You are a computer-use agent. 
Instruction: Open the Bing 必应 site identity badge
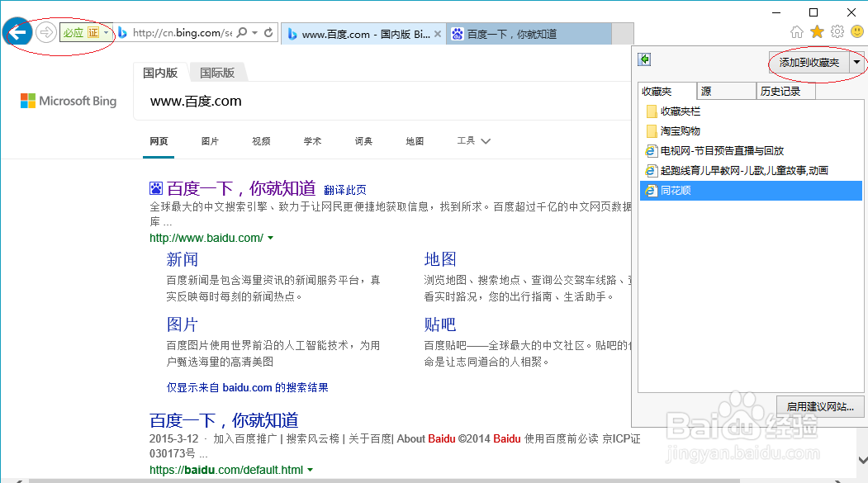81,33
